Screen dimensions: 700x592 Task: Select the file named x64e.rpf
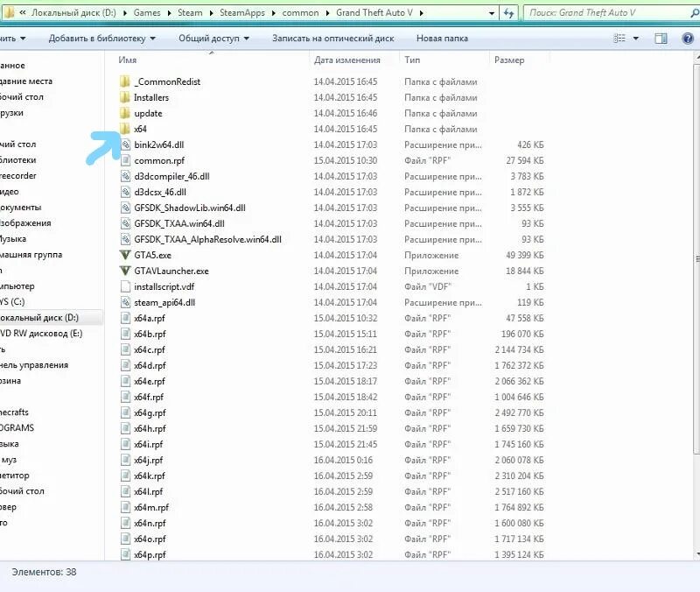150,382
